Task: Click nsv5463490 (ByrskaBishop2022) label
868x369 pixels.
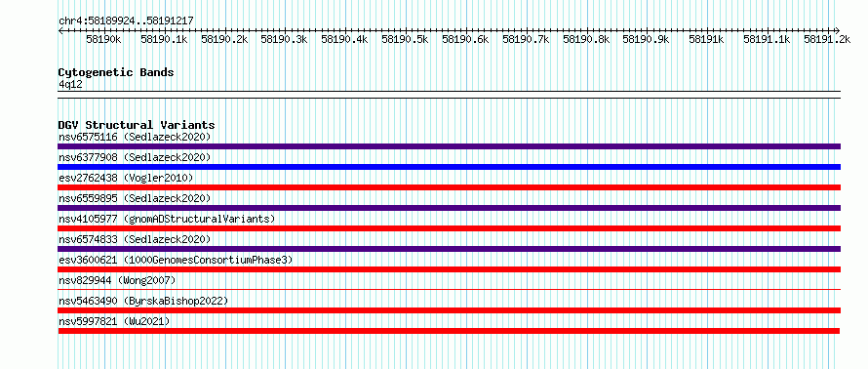Action: pyautogui.click(x=143, y=301)
